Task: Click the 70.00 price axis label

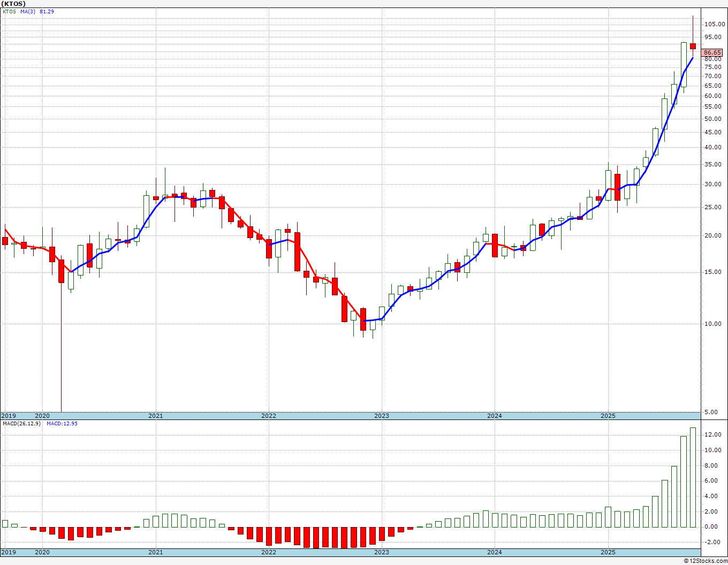Action: click(714, 77)
